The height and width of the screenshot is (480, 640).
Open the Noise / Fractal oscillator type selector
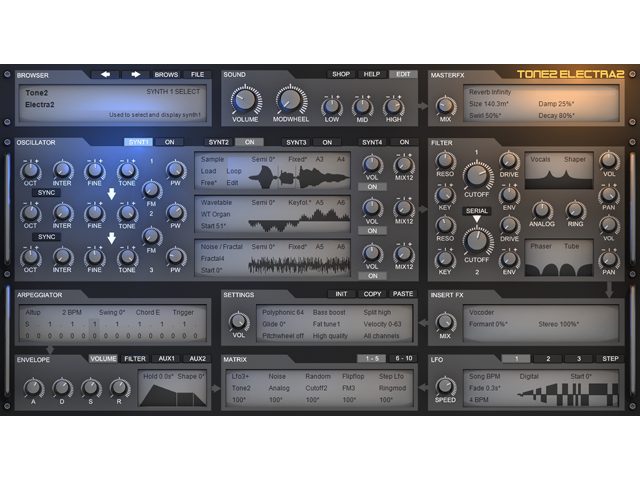click(x=221, y=247)
